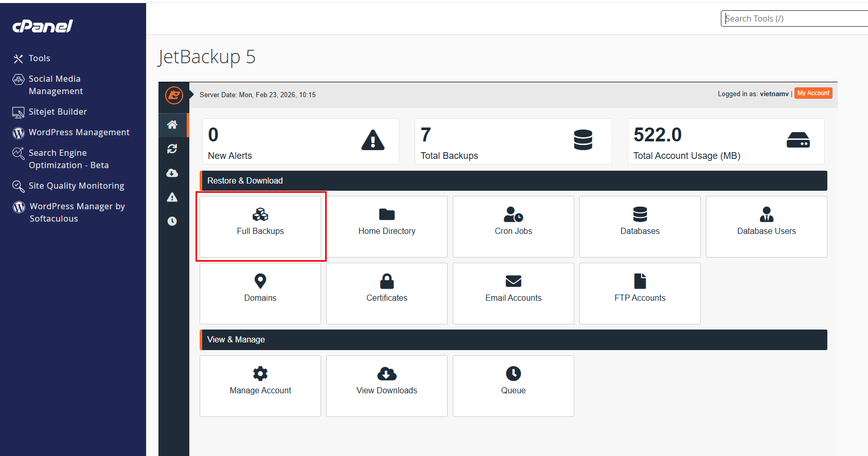The height and width of the screenshot is (456, 868).
Task: Click the Total Account Usage drive icon
Action: click(x=798, y=140)
